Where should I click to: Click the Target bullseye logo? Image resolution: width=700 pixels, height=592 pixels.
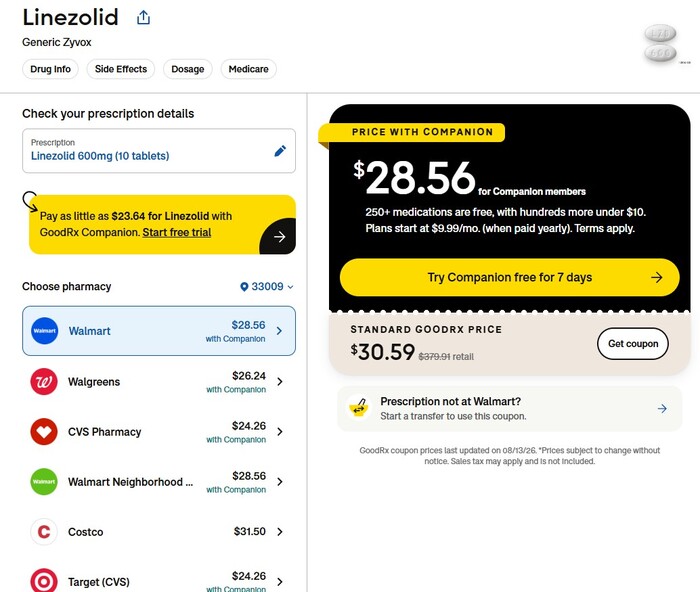pos(44,581)
